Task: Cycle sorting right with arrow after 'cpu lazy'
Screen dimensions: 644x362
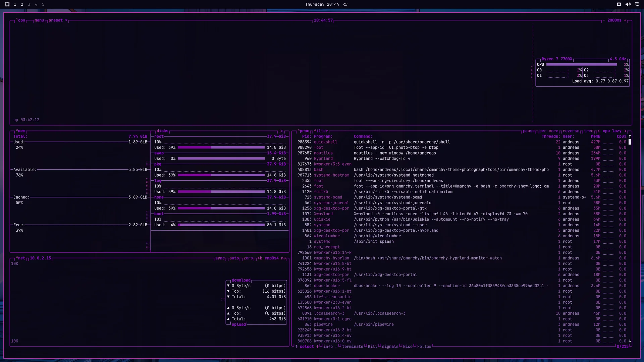Action: pyautogui.click(x=625, y=131)
